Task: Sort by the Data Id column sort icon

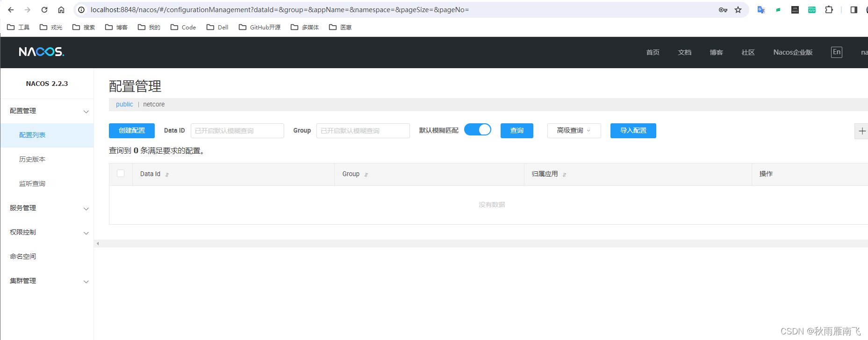Action: (x=167, y=175)
